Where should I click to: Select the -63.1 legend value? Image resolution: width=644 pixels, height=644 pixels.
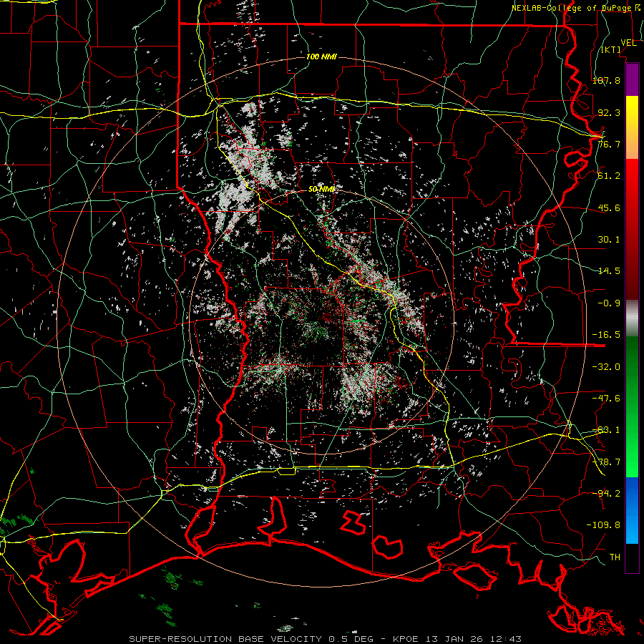click(606, 430)
